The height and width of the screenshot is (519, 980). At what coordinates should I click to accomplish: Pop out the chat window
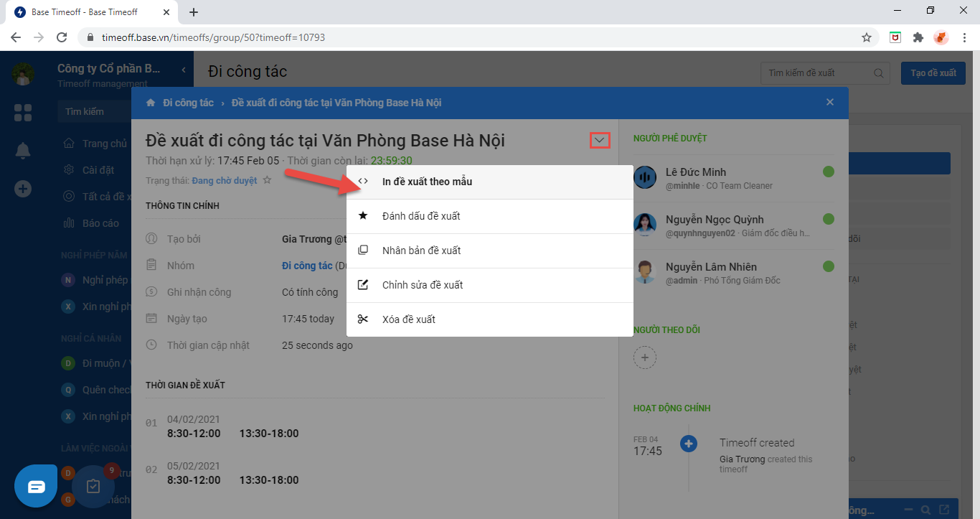(943, 510)
